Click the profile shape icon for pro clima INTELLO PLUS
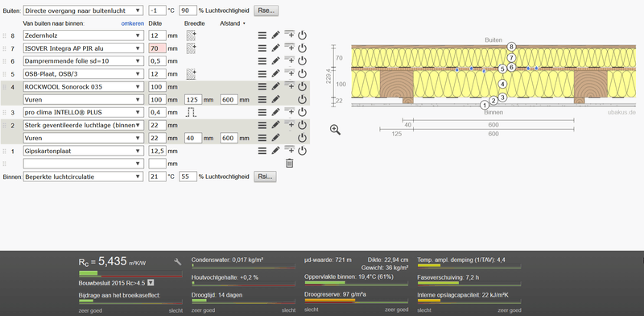 point(191,112)
